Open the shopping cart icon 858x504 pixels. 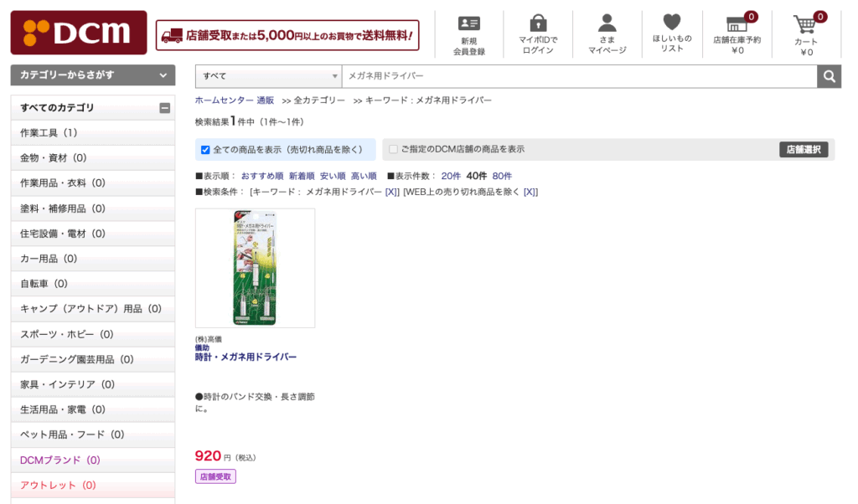(805, 24)
